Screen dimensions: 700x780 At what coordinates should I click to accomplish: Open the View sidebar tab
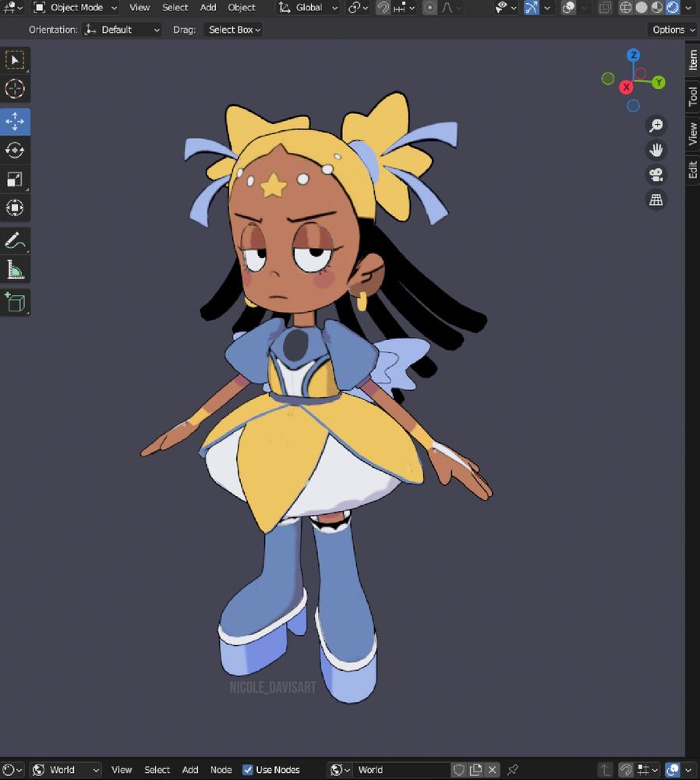pos(693,134)
